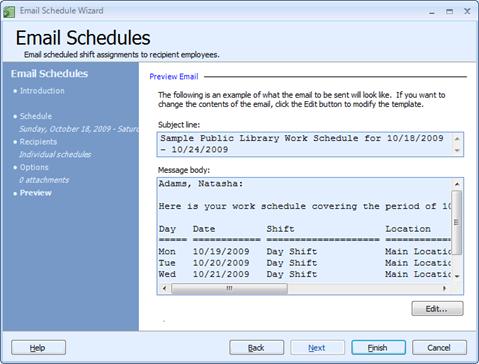Click the '0 attachments' text in sidebar
The image size is (479, 364).
click(44, 180)
